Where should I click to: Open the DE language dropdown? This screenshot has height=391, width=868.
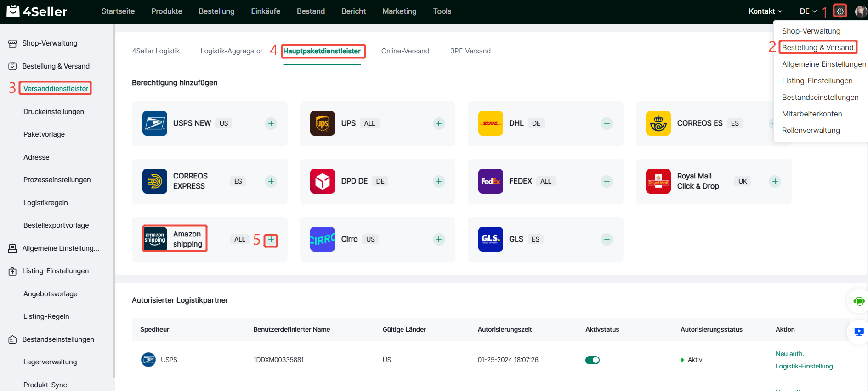click(808, 11)
